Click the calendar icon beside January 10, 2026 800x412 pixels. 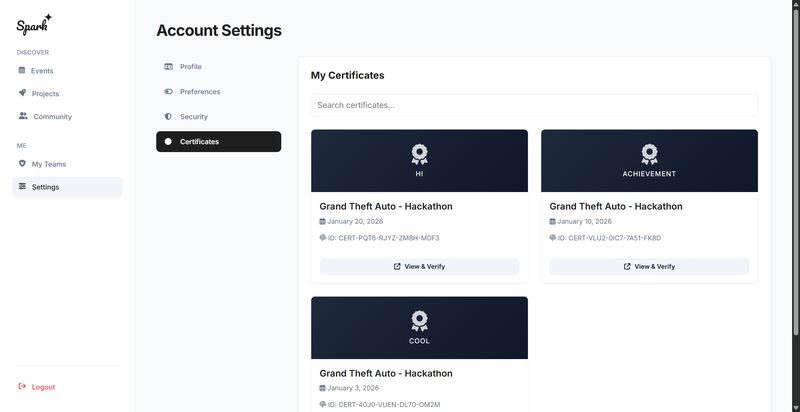click(x=553, y=221)
